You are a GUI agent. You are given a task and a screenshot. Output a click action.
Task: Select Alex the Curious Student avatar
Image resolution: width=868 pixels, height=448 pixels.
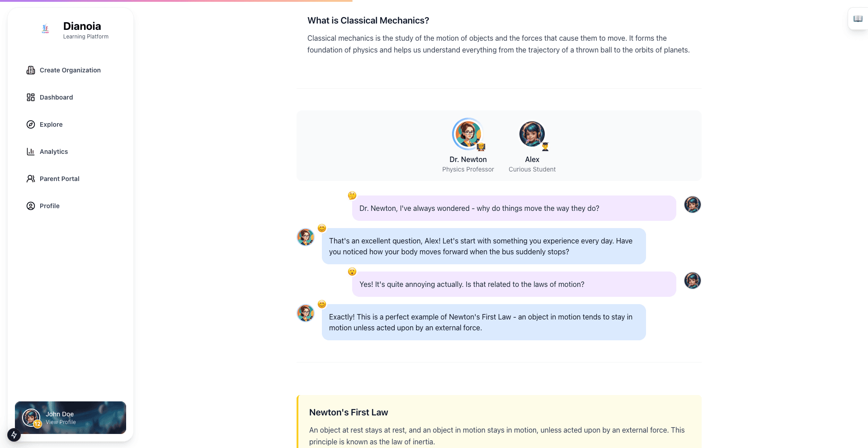point(532,134)
